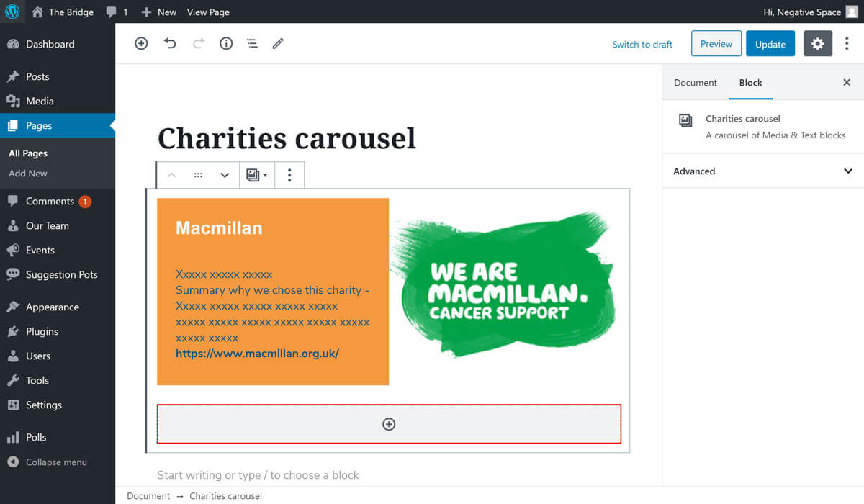Image resolution: width=864 pixels, height=504 pixels.
Task: Click the pencil Tools icon in toolbar
Action: pos(278,44)
